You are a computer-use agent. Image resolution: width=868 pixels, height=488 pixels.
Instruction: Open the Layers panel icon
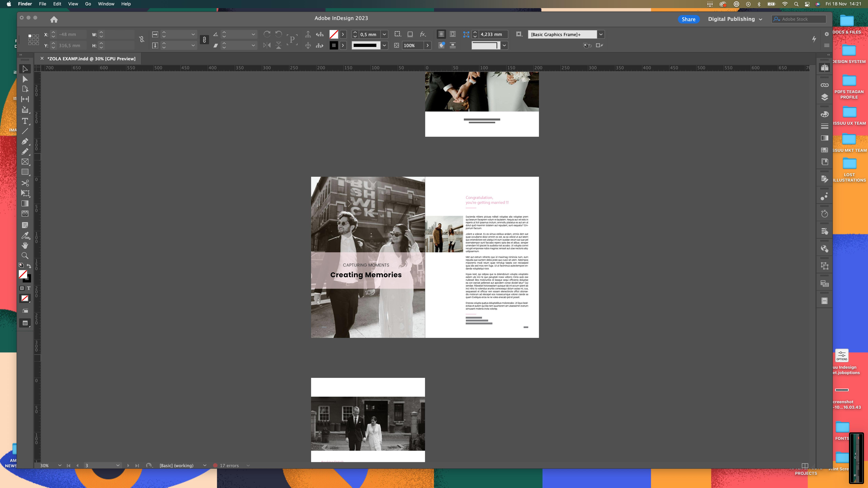pyautogui.click(x=825, y=97)
